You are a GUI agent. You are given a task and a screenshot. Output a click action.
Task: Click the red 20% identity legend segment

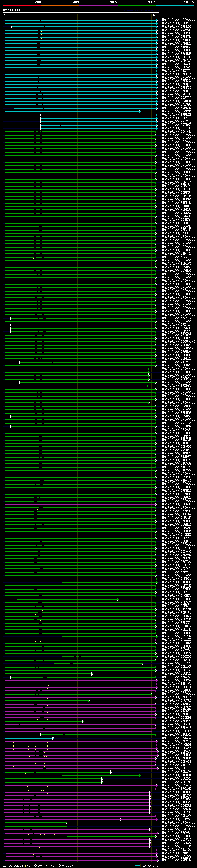pyautogui.click(x=22, y=6)
